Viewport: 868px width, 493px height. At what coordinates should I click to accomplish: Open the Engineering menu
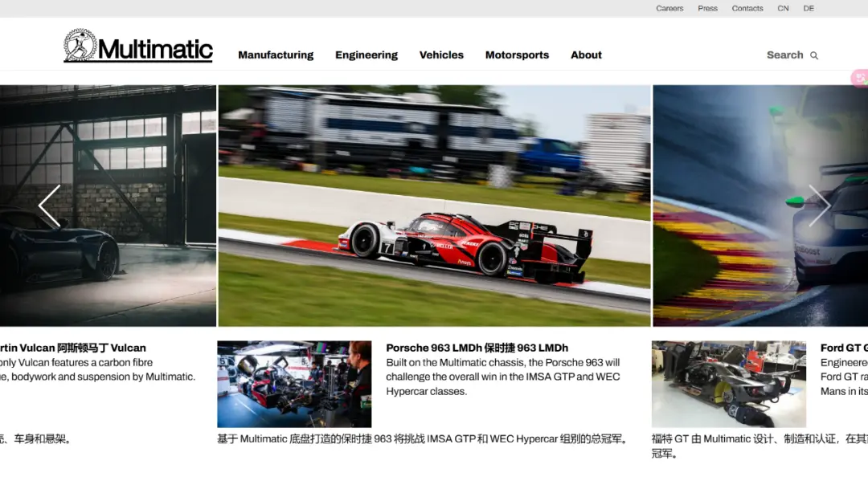366,55
